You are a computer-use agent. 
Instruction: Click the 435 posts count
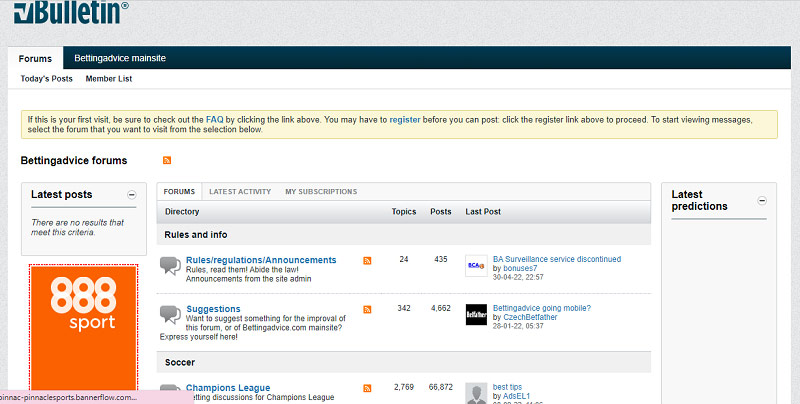(x=441, y=259)
